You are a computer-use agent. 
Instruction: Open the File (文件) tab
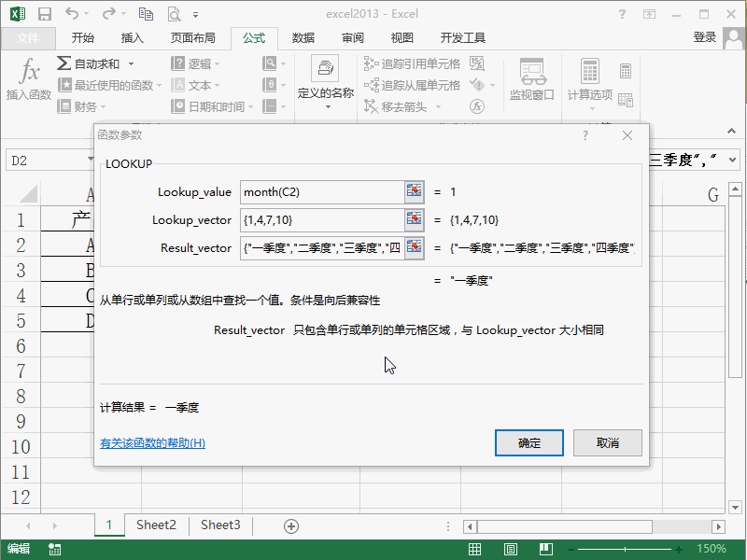point(28,37)
